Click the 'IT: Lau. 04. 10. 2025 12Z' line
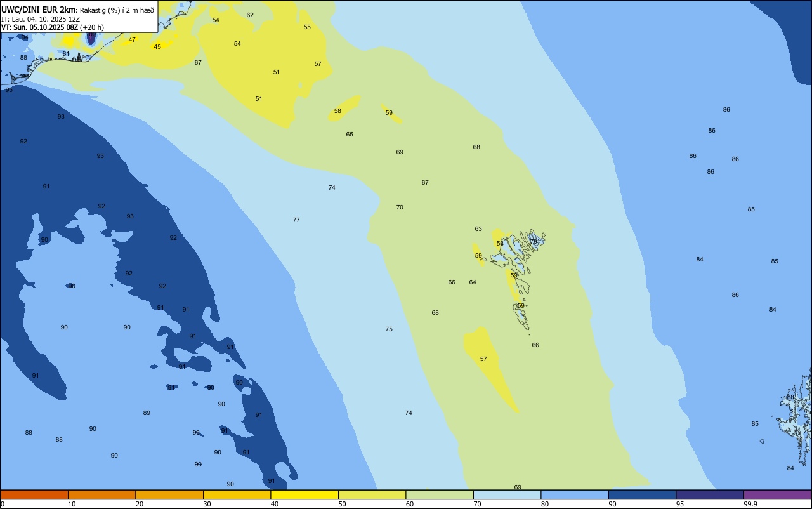This screenshot has width=812, height=509. [41, 19]
